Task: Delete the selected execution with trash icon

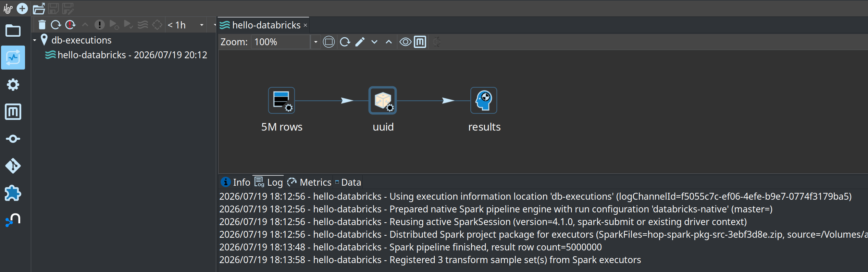Action: (42, 25)
